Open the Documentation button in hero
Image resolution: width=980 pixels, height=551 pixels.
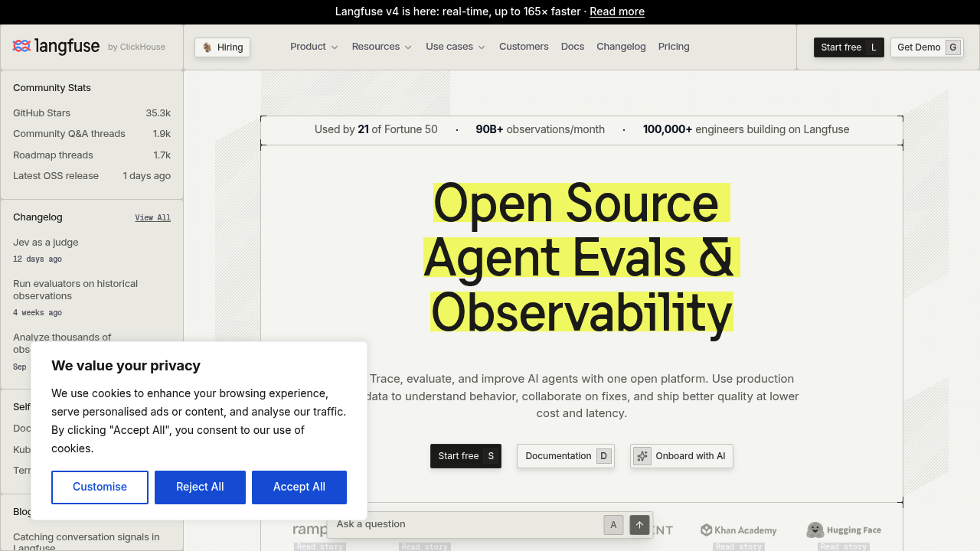point(566,456)
